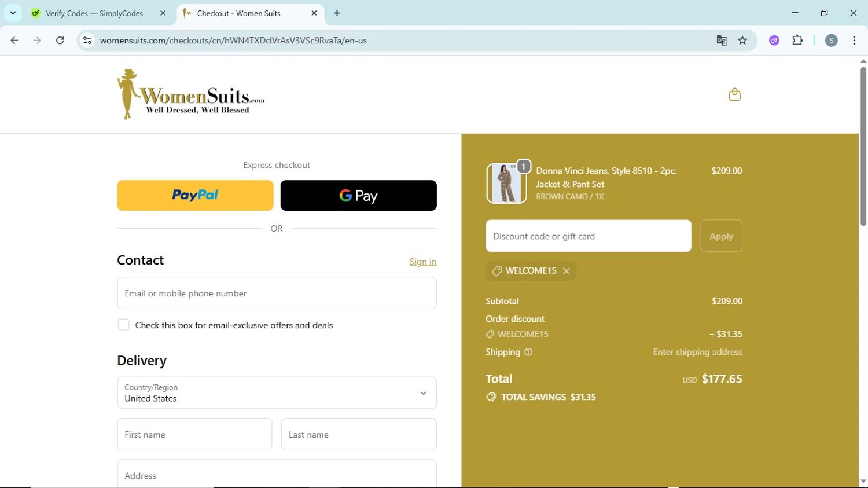Click the Address field
This screenshot has width=868, height=488.
tap(277, 474)
